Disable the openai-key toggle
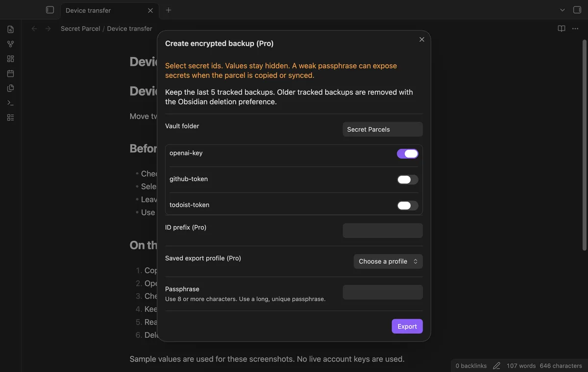This screenshot has width=588, height=372. point(408,154)
